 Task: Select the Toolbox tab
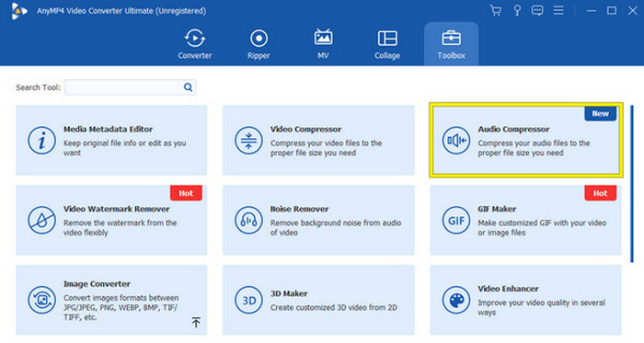(x=451, y=44)
